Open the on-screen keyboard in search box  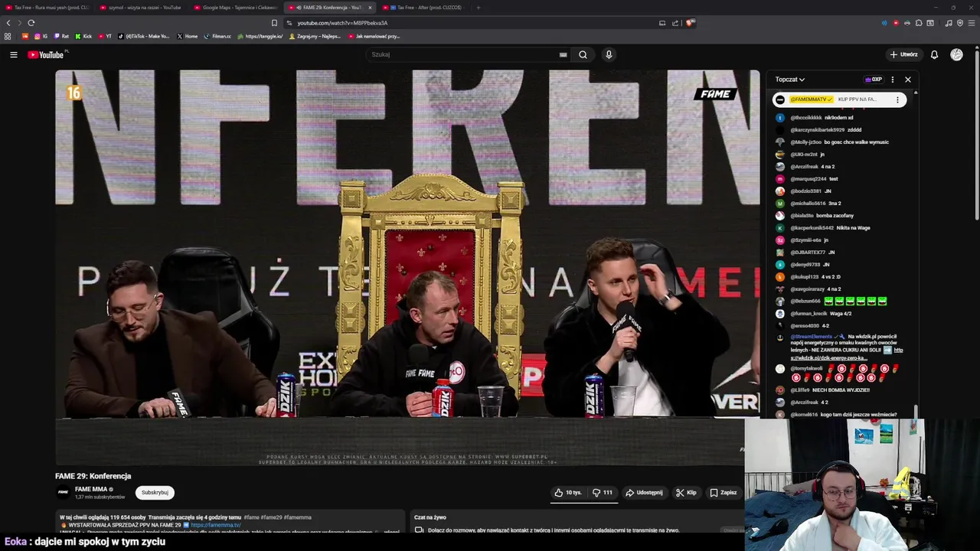[563, 54]
